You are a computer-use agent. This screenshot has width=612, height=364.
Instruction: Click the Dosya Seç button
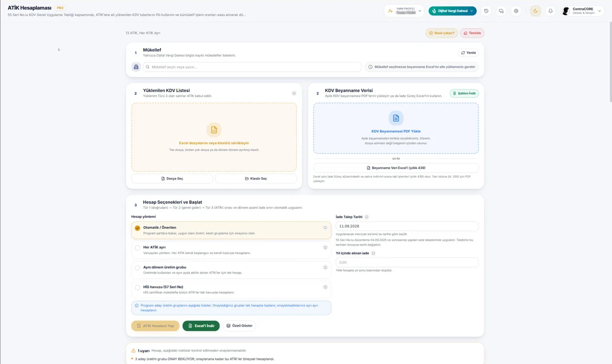172,179
